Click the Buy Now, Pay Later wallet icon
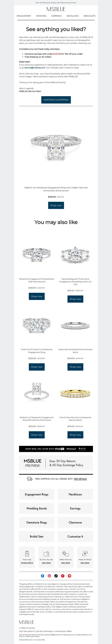Viewport: 112px width, 644px height. tap(46, 554)
